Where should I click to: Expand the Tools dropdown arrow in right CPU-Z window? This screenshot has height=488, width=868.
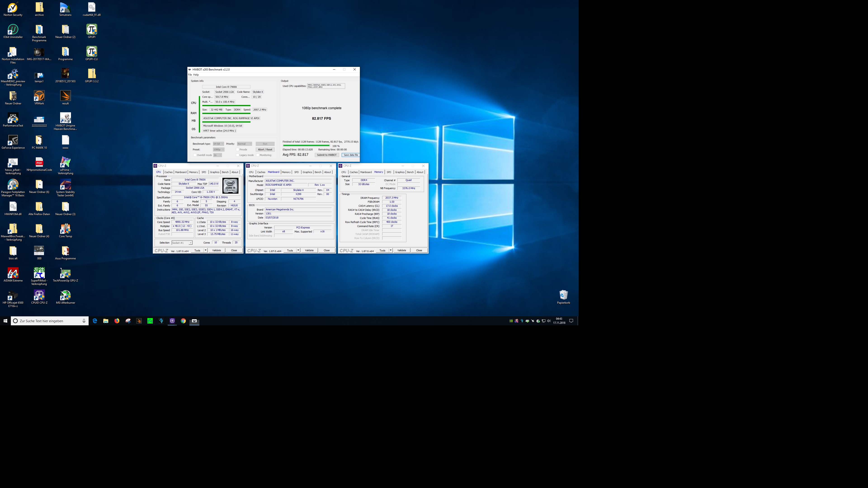[391, 250]
